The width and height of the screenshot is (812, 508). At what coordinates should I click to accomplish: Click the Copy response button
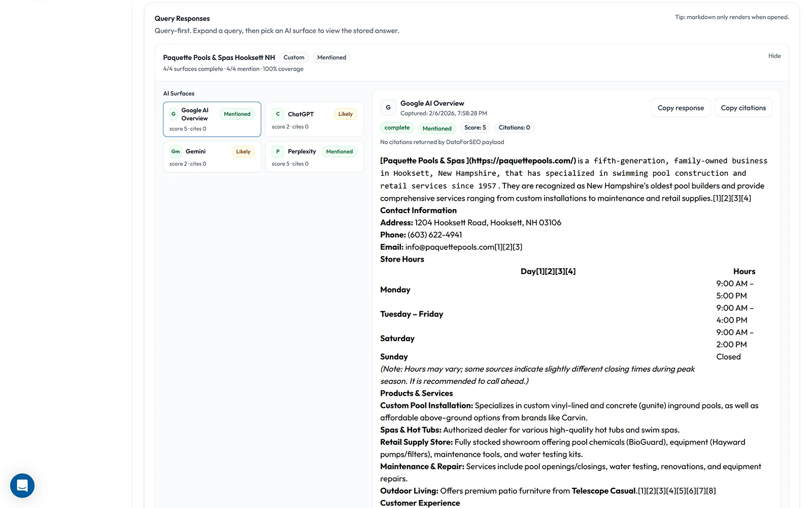(x=681, y=108)
